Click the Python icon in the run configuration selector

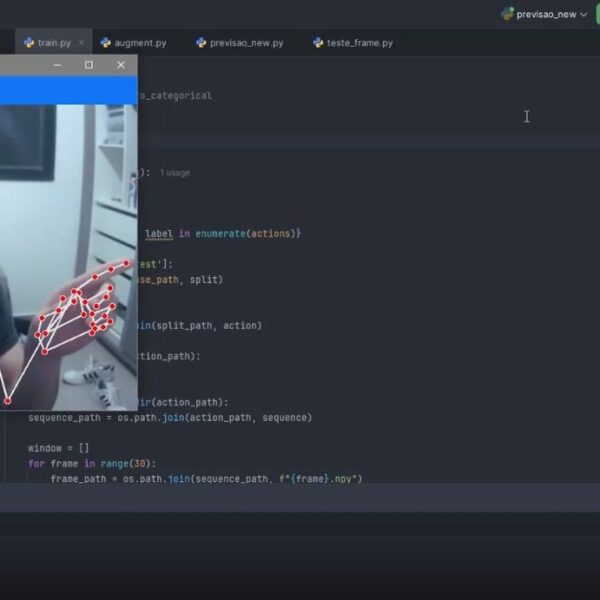click(x=507, y=14)
